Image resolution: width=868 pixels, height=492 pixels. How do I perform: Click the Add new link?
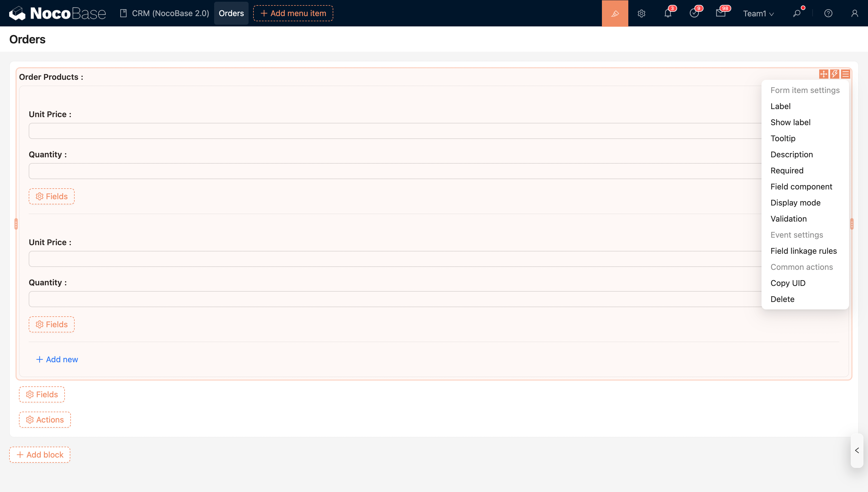click(x=57, y=359)
